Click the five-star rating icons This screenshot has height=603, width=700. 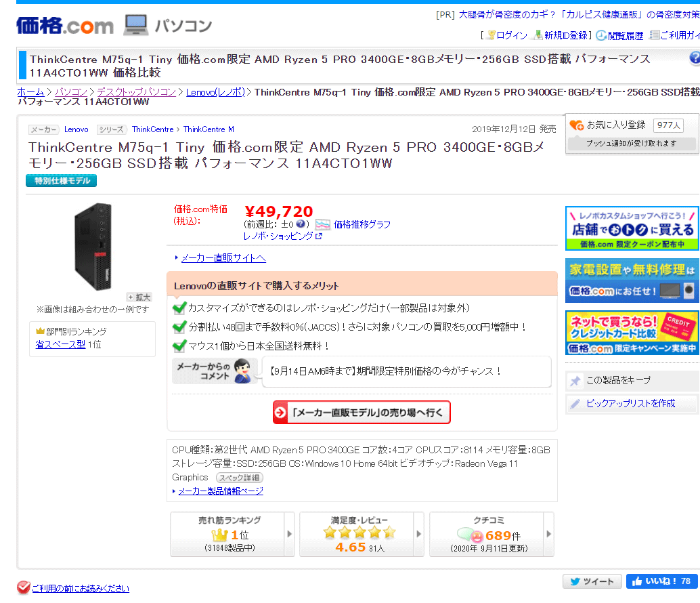(x=359, y=532)
